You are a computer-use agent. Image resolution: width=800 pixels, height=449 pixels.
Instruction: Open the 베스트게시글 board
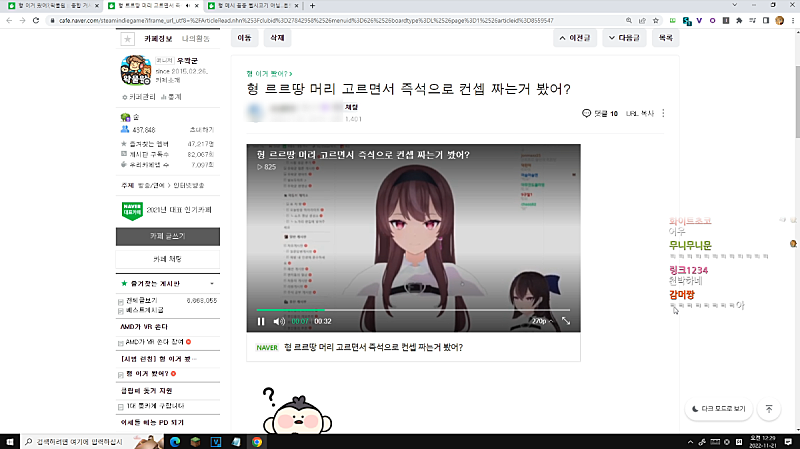click(x=145, y=310)
